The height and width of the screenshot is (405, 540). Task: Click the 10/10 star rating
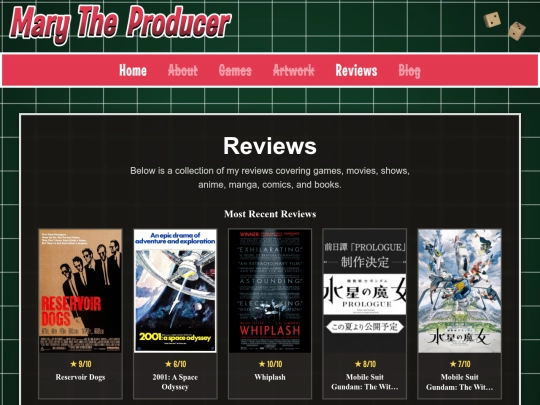(270, 364)
